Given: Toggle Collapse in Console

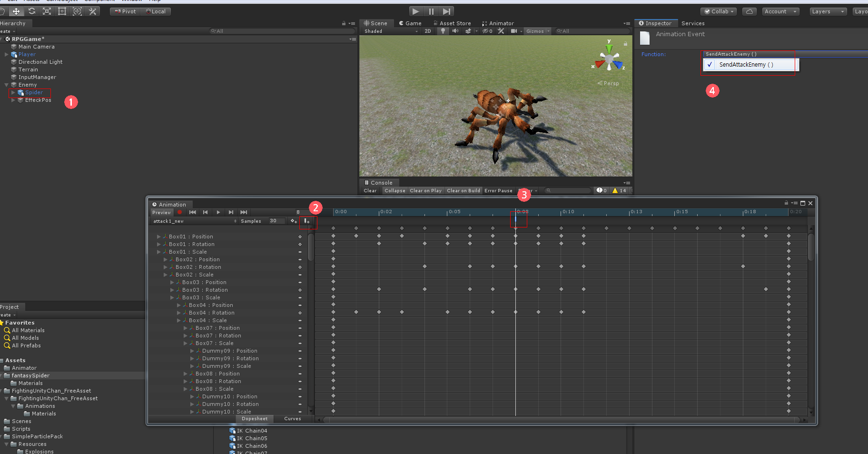Looking at the screenshot, I should point(395,190).
